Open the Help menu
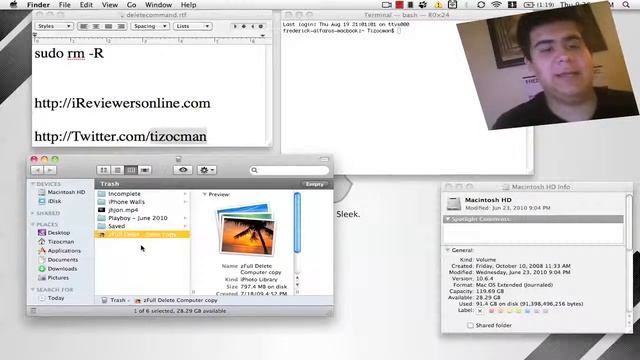Image resolution: width=640 pixels, height=360 pixels. coord(188,5)
